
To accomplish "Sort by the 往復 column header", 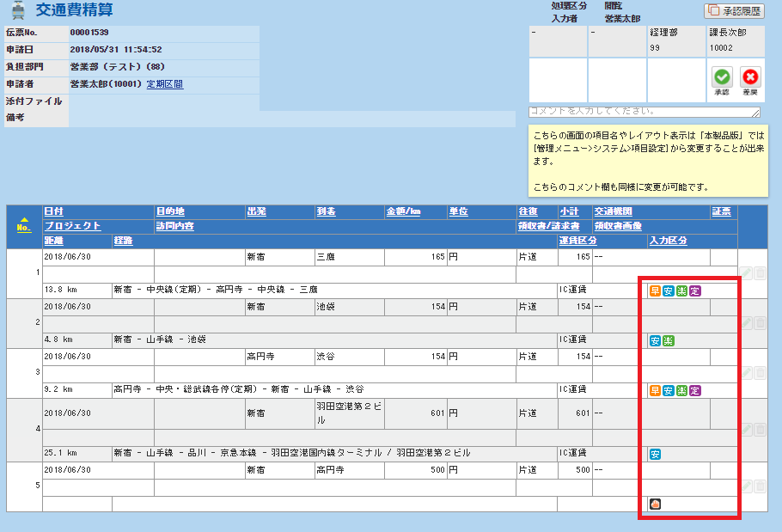I will (528, 211).
